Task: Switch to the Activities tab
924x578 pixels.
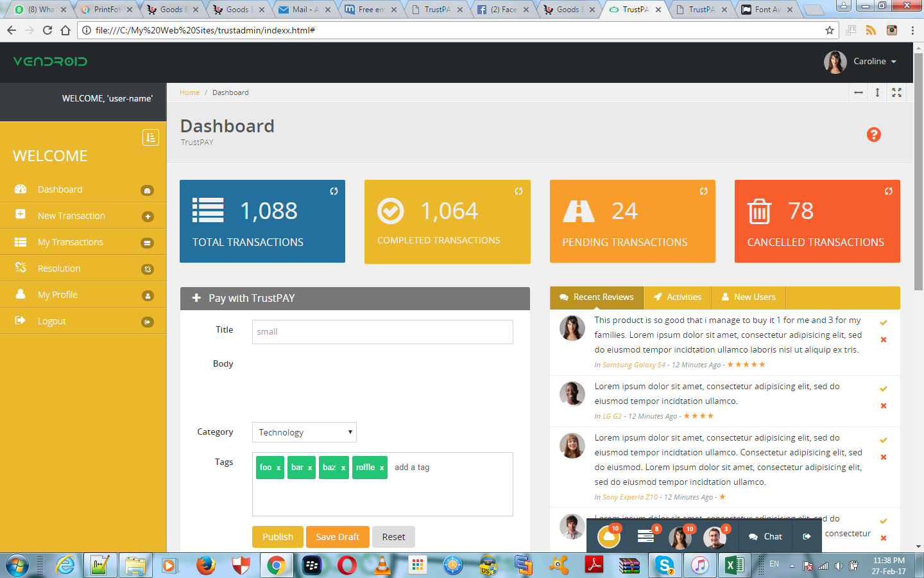Action: tap(678, 297)
